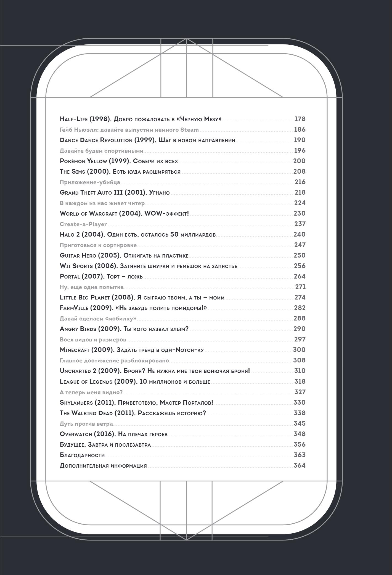Select the FarmVille (2009) entry
This screenshot has height=575, width=392.
point(182,308)
